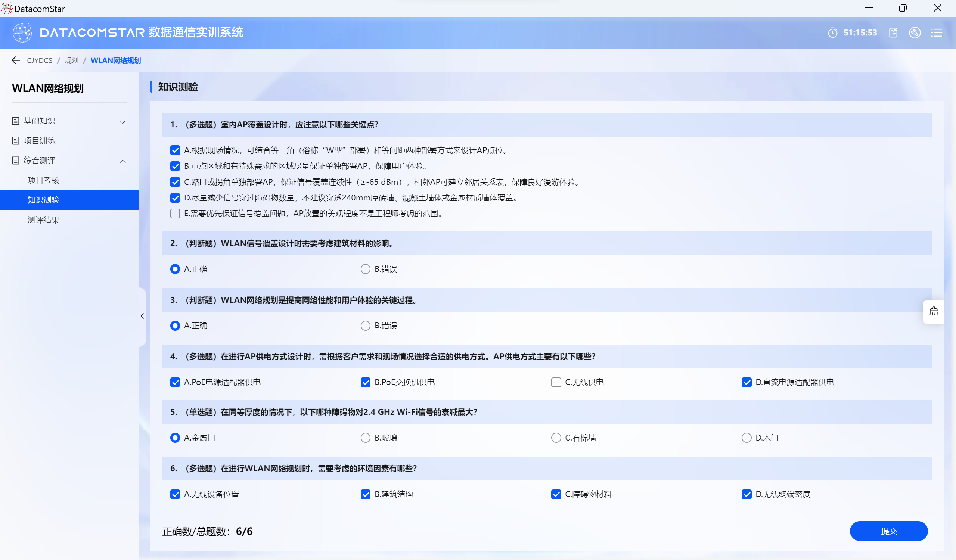Click the back arrow in breadcrumb
Screen dimensions: 956x560
click(16, 60)
